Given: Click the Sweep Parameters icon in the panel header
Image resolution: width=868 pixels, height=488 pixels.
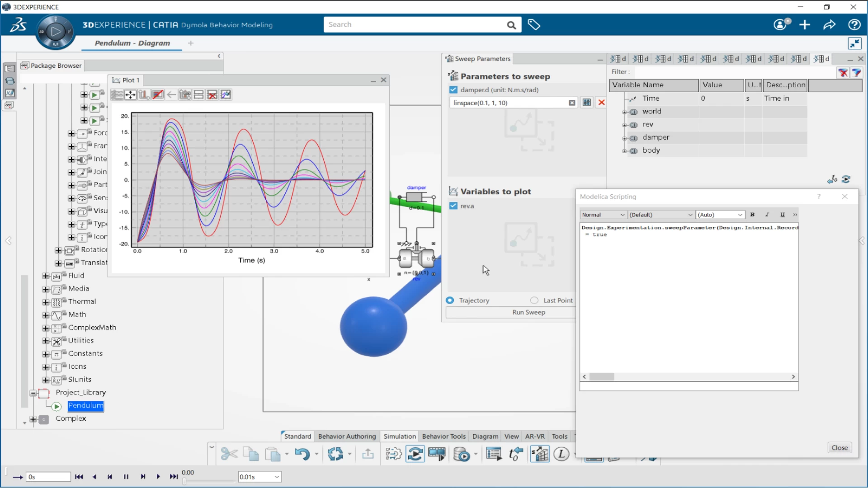Looking at the screenshot, I should pos(449,59).
